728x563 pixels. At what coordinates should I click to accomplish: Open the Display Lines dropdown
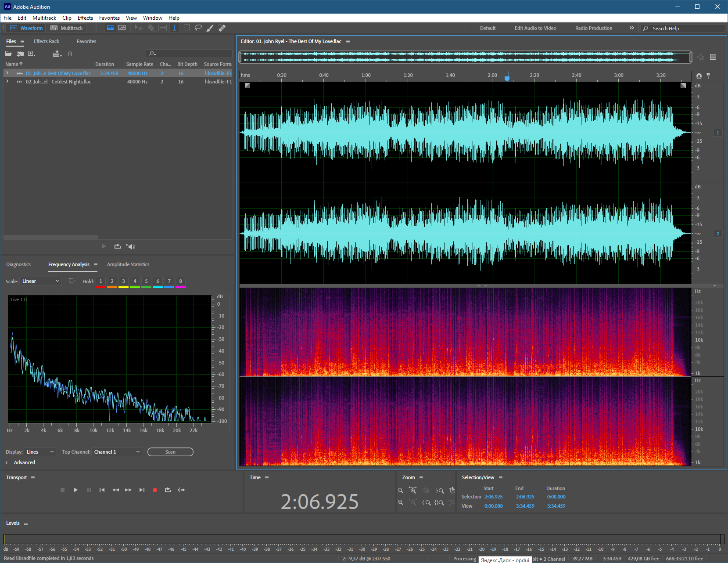(40, 452)
